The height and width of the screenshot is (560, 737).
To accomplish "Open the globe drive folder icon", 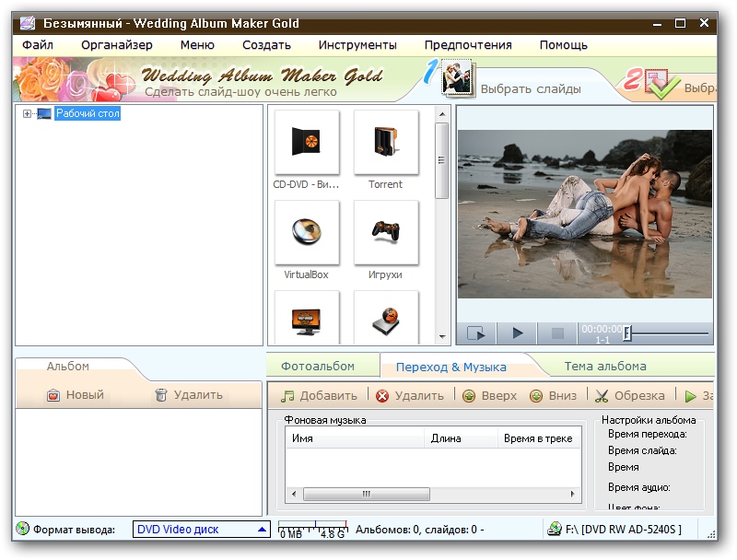I will [386, 318].
